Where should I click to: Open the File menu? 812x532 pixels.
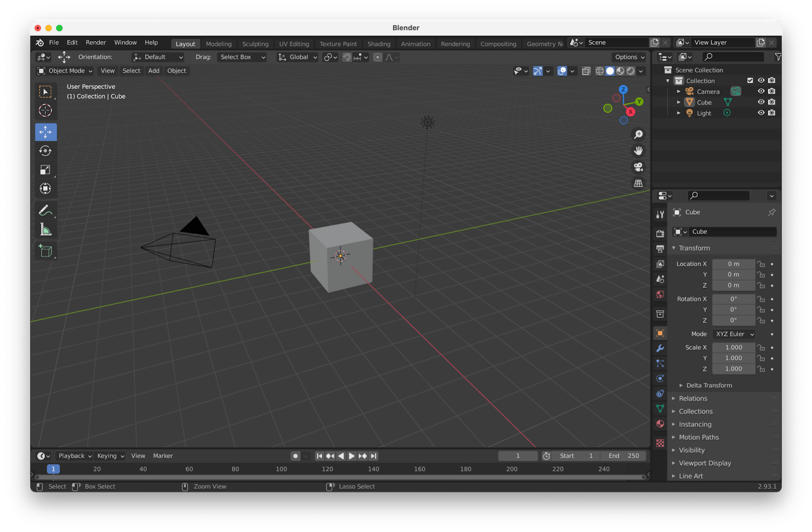click(54, 43)
